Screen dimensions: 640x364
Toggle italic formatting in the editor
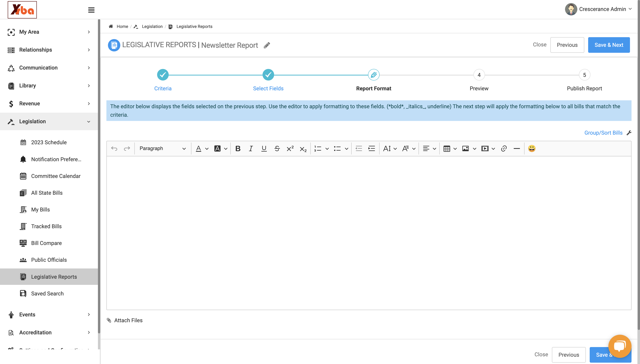point(251,148)
